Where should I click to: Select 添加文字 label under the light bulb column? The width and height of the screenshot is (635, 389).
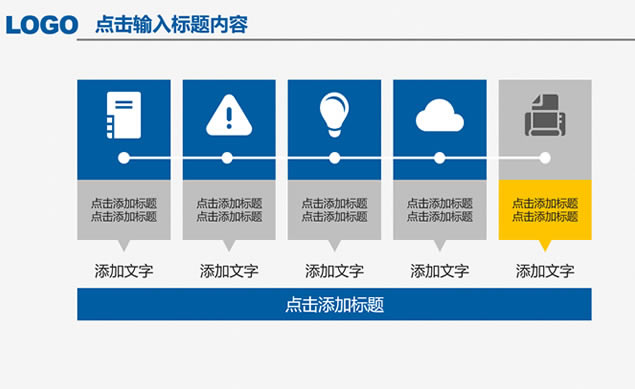[335, 271]
